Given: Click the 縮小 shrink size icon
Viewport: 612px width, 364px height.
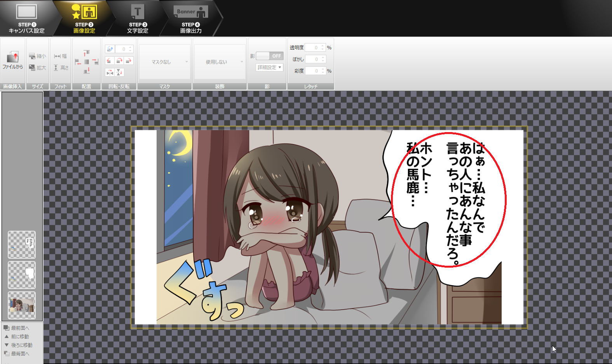Looking at the screenshot, I should pyautogui.click(x=37, y=56).
